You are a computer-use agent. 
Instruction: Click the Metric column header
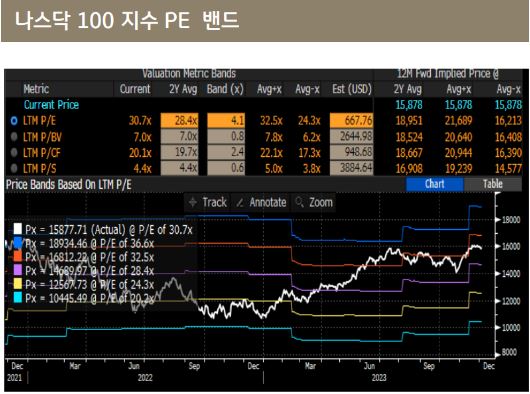(x=36, y=89)
